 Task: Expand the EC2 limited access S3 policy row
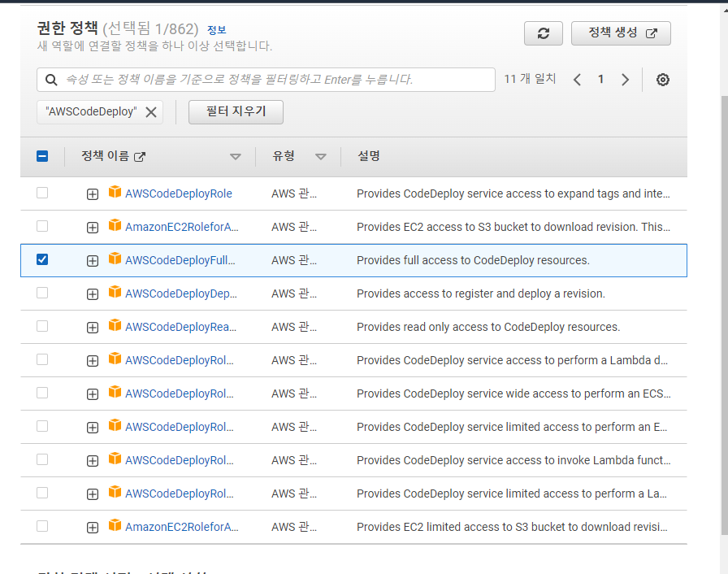93,528
